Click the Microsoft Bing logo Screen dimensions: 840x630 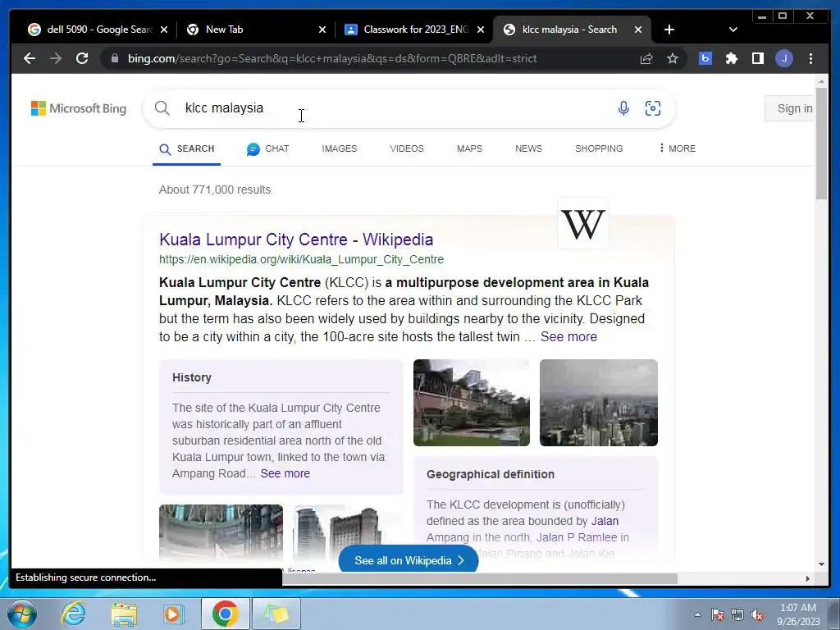(79, 108)
